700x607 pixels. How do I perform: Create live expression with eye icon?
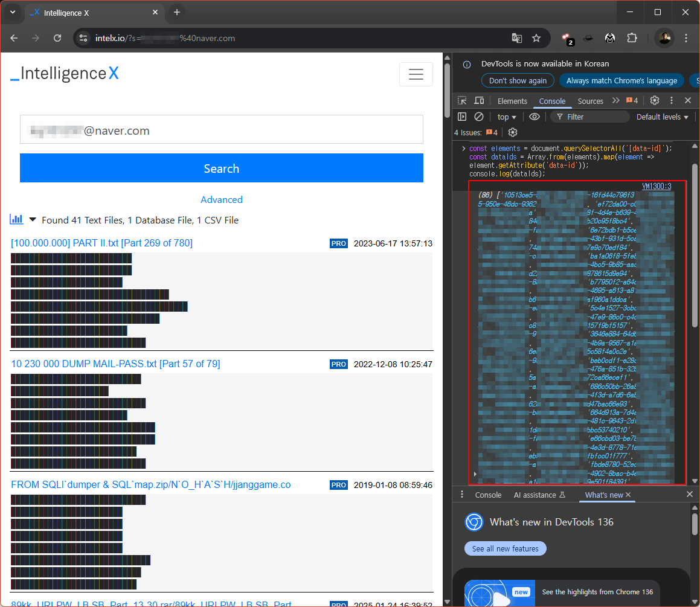(x=535, y=117)
